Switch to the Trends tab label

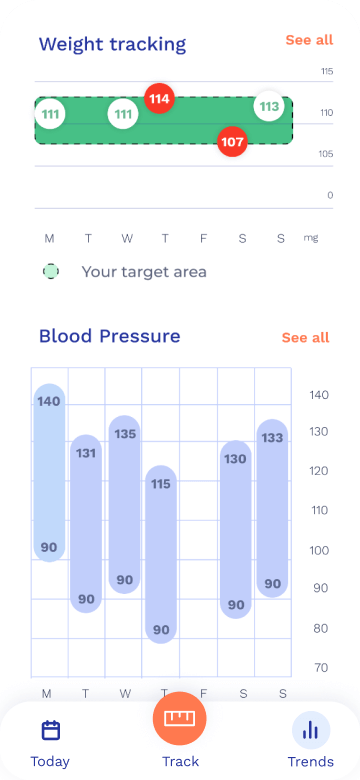[x=311, y=762]
